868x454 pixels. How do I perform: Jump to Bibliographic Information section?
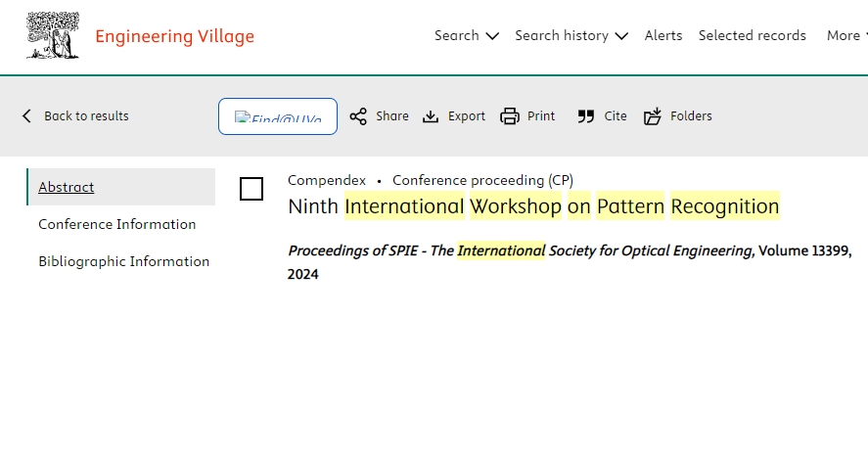[124, 261]
